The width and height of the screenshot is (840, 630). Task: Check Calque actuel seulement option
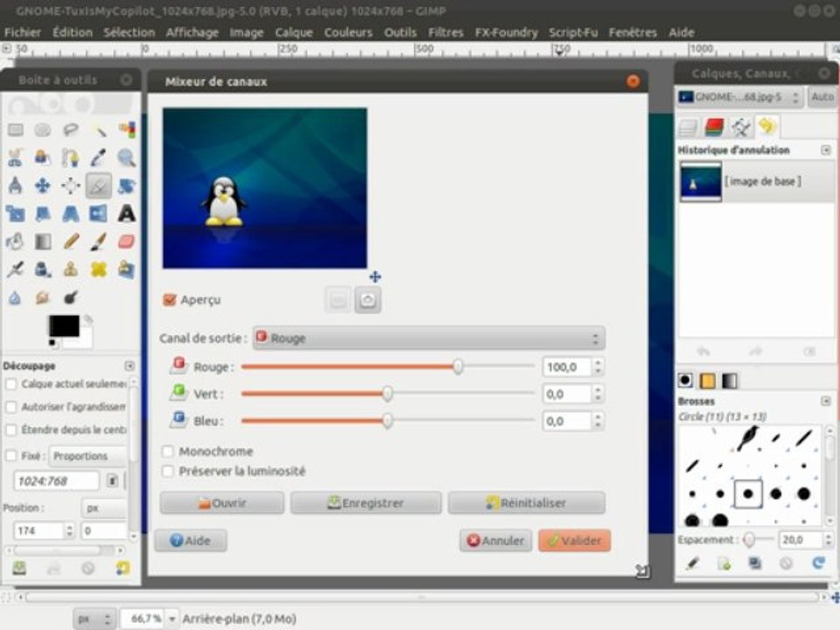pyautogui.click(x=10, y=384)
